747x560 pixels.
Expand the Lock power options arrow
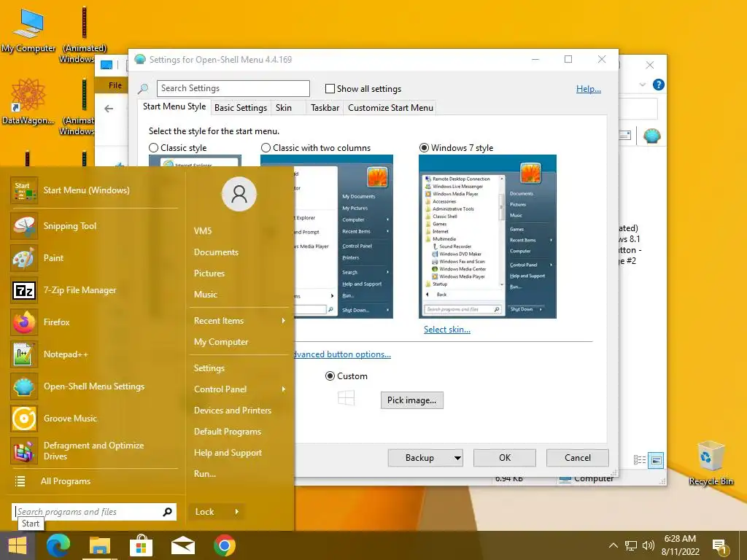(x=236, y=512)
